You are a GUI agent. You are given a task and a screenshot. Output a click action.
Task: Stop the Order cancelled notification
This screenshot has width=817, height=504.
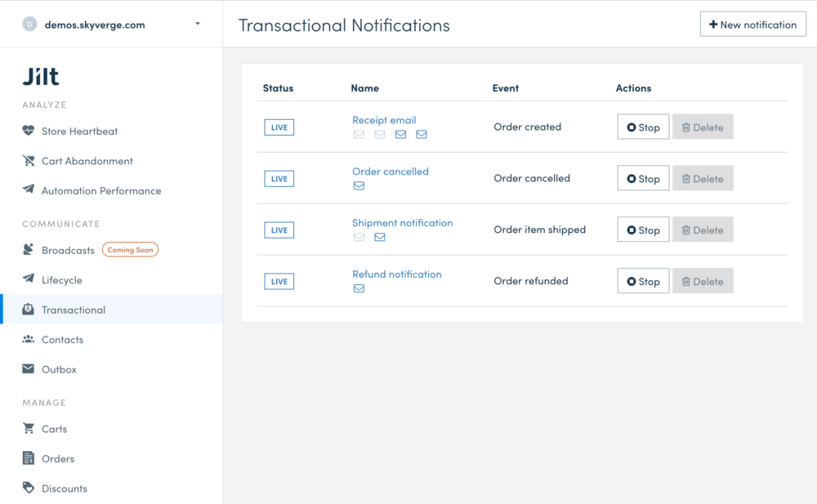(x=643, y=178)
